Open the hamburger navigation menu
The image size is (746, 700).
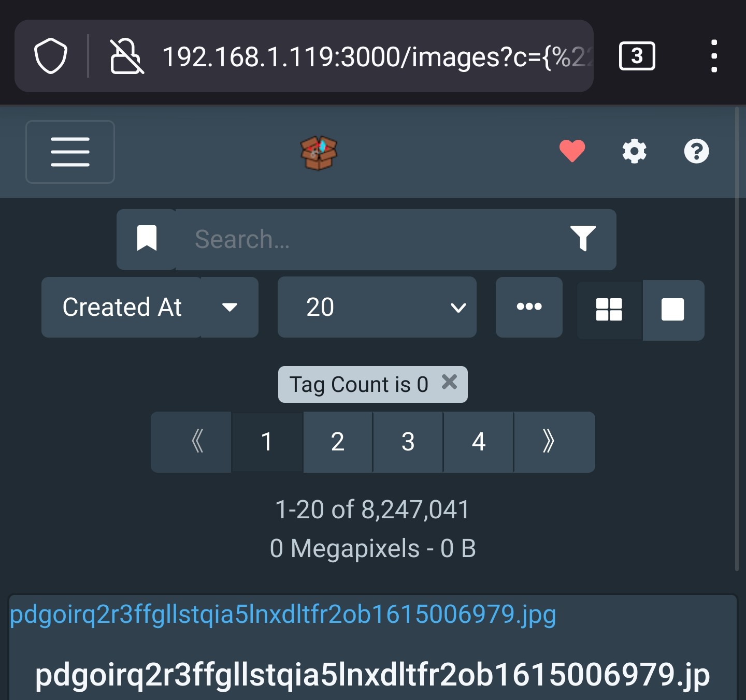pyautogui.click(x=70, y=152)
